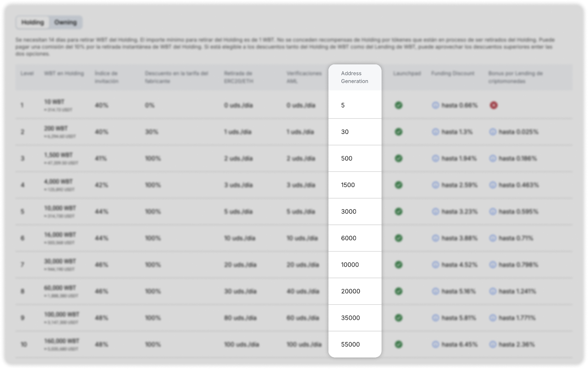588x369 pixels.
Task: Click the Funding Discount column header
Action: (453, 74)
